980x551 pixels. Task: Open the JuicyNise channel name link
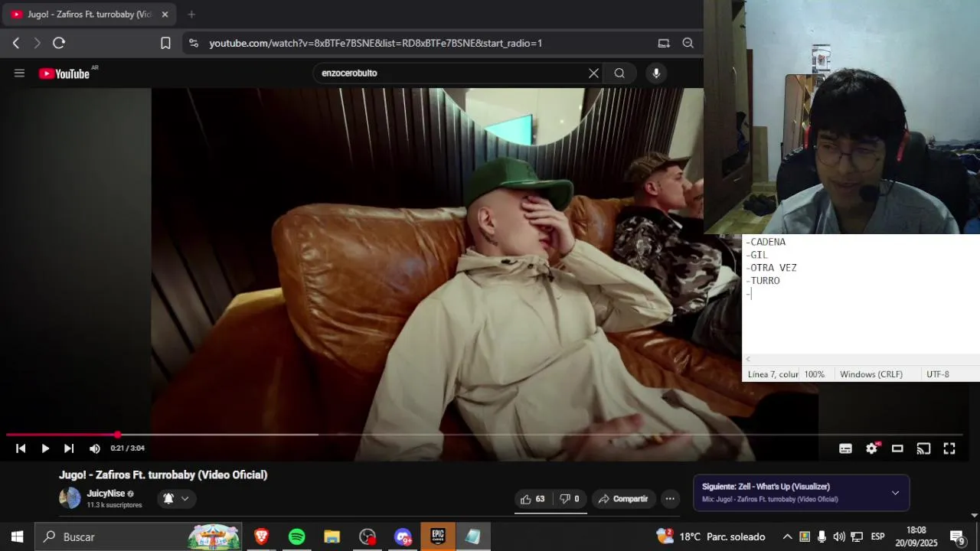tap(106, 494)
